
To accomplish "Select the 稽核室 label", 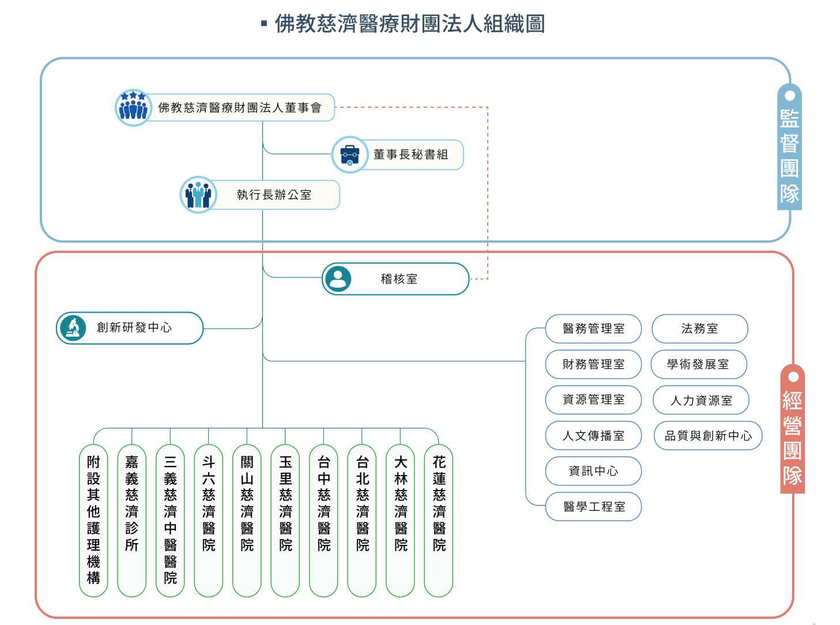I will (399, 279).
